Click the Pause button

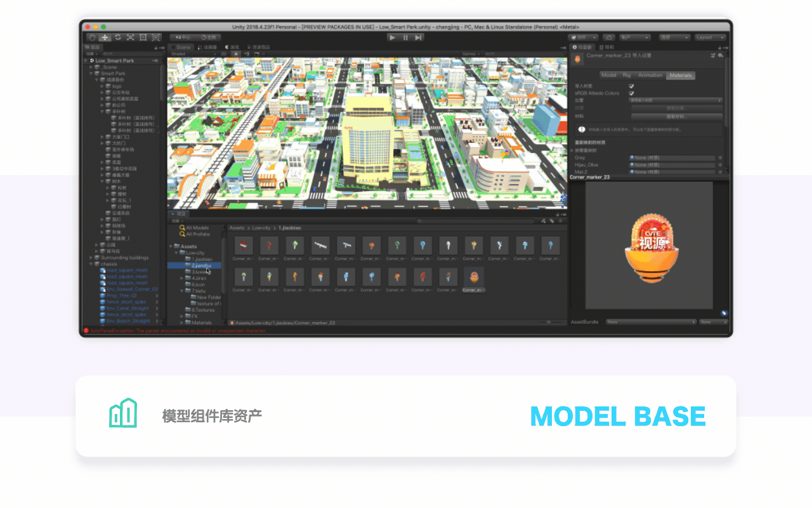click(x=405, y=37)
